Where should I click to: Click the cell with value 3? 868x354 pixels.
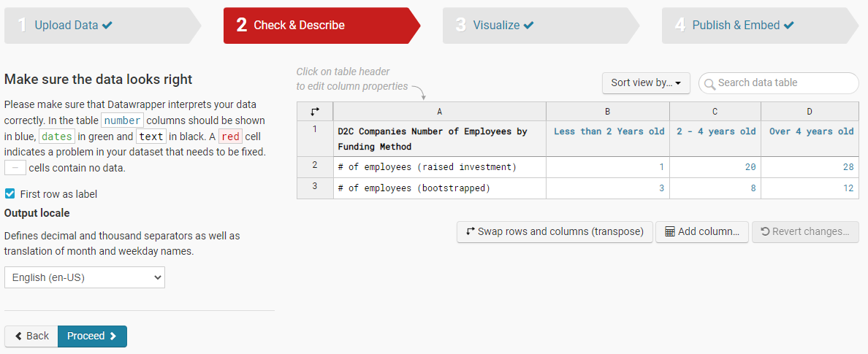[607, 188]
